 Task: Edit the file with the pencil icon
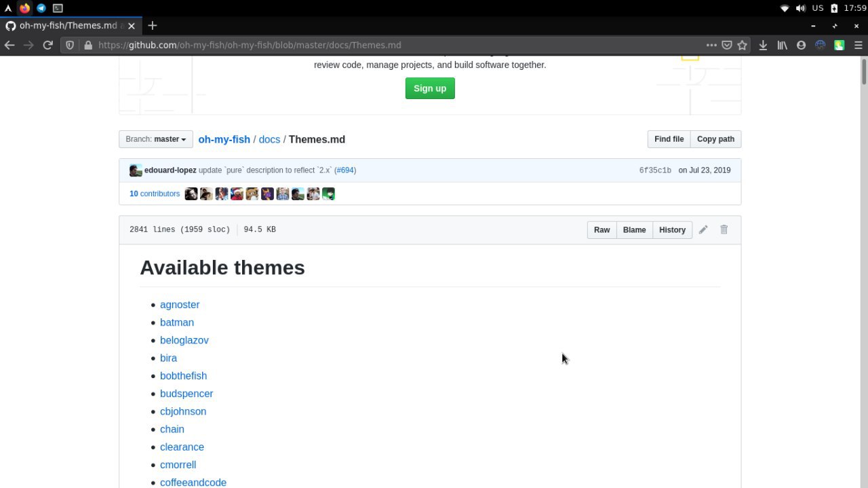[703, 229]
